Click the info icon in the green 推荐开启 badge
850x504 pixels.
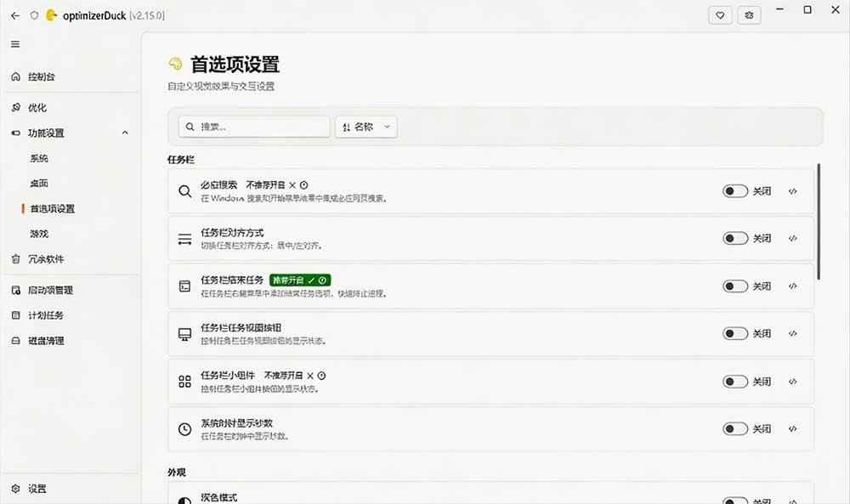322,280
